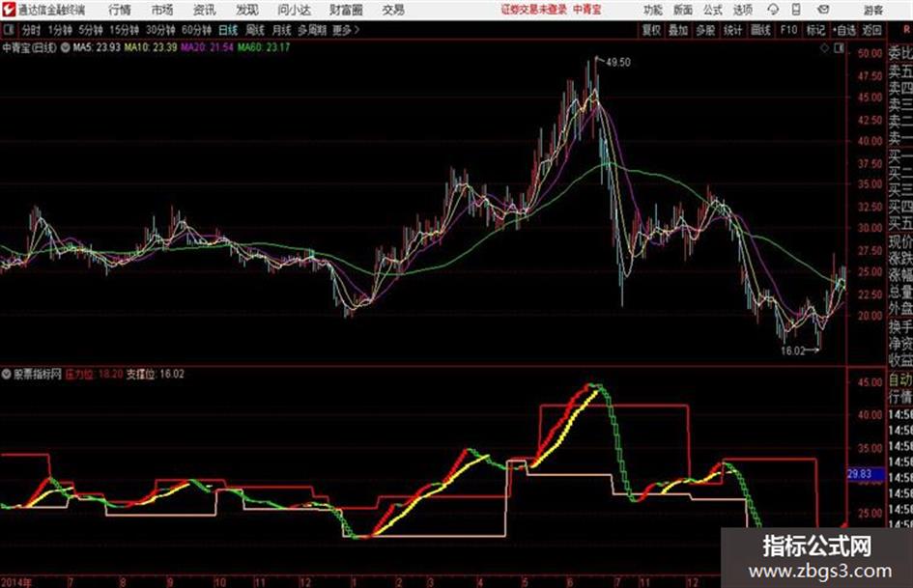Click the 游客 user label
This screenshot has height=588, width=913.
click(872, 10)
